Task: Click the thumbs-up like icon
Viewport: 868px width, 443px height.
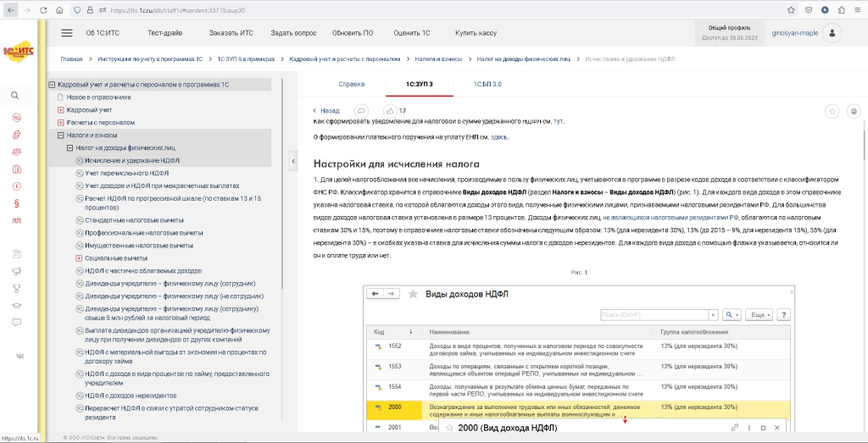Action: [x=390, y=111]
